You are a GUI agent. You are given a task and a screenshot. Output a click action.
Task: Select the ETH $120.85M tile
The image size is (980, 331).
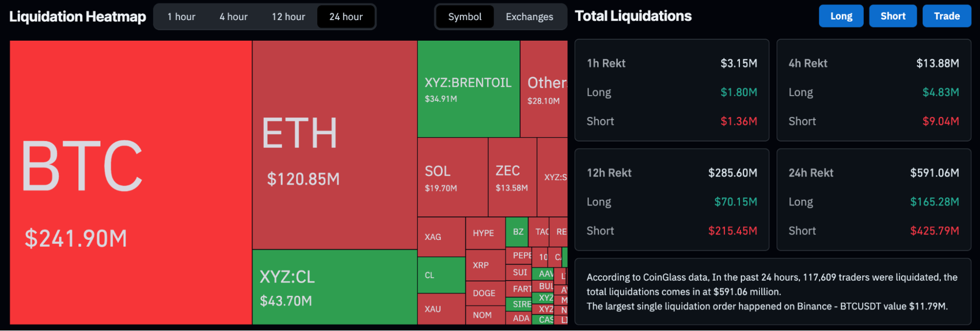[x=334, y=145]
